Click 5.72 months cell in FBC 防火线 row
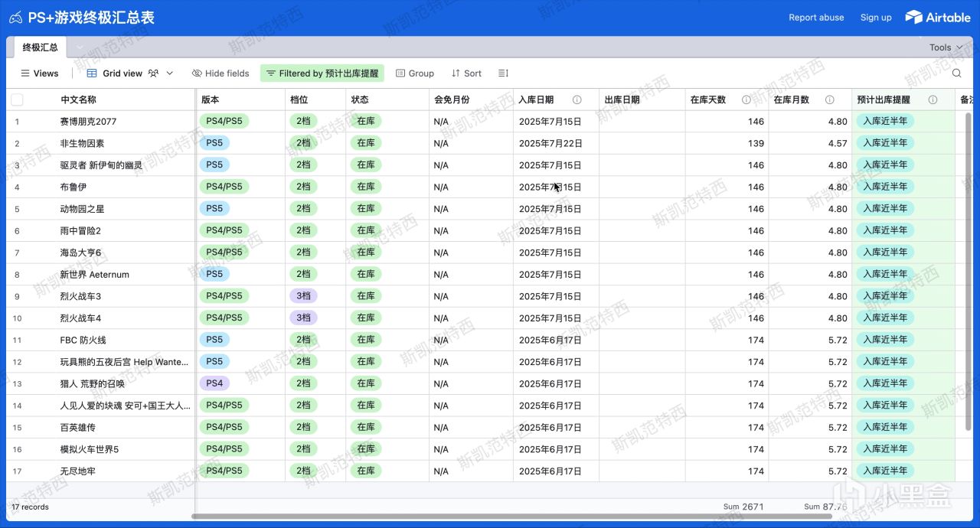 point(811,340)
